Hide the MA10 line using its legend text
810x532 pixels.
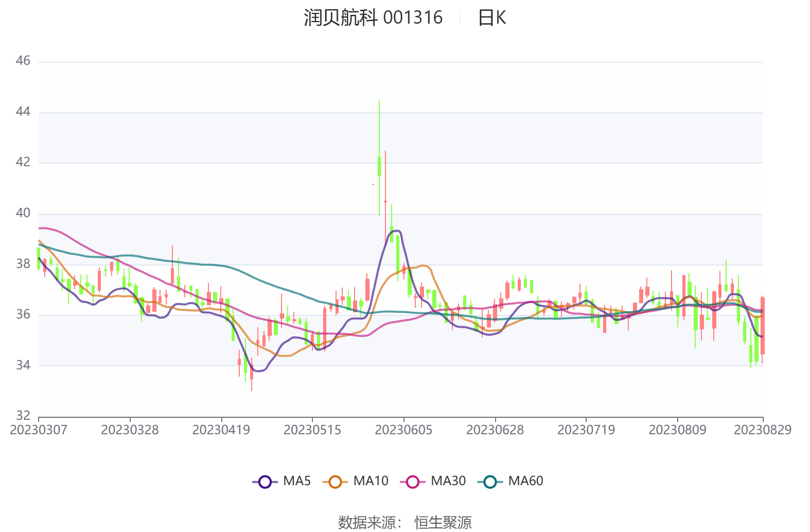tap(371, 481)
